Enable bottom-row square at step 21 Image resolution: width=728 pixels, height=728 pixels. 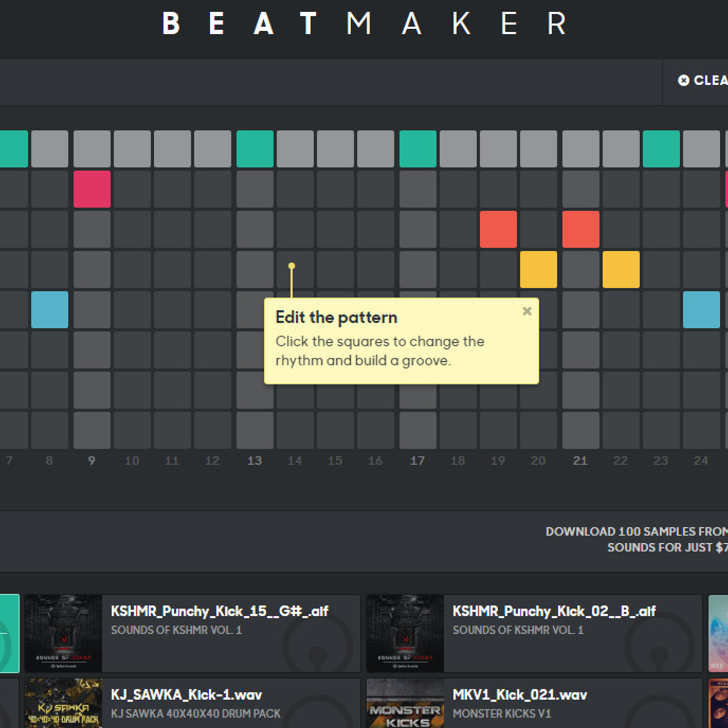581,430
